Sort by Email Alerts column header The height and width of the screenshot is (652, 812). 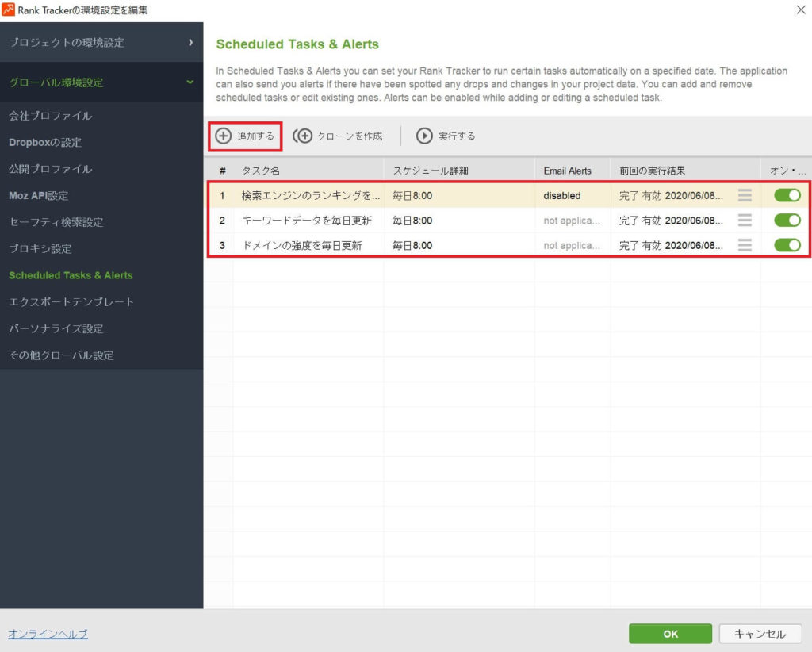(573, 171)
